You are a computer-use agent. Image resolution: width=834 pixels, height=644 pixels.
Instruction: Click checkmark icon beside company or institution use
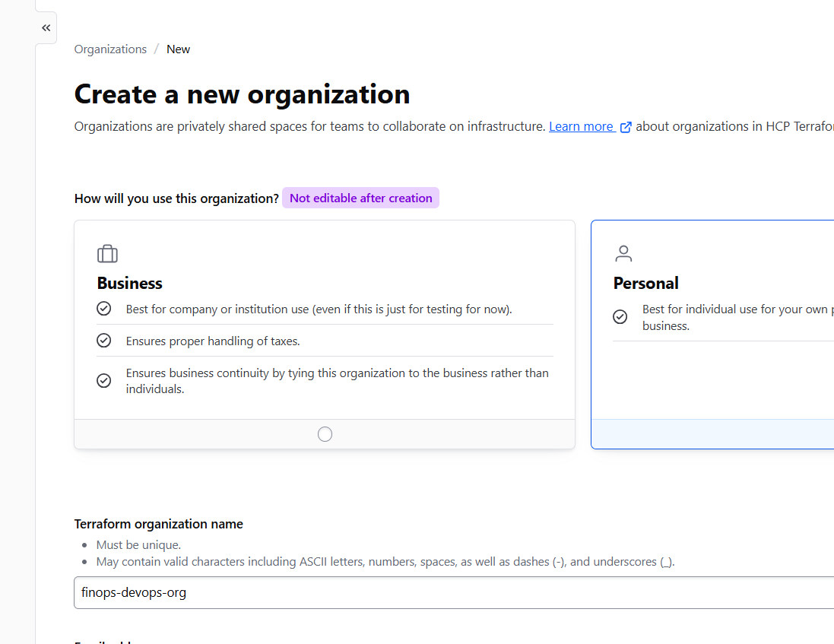104,309
